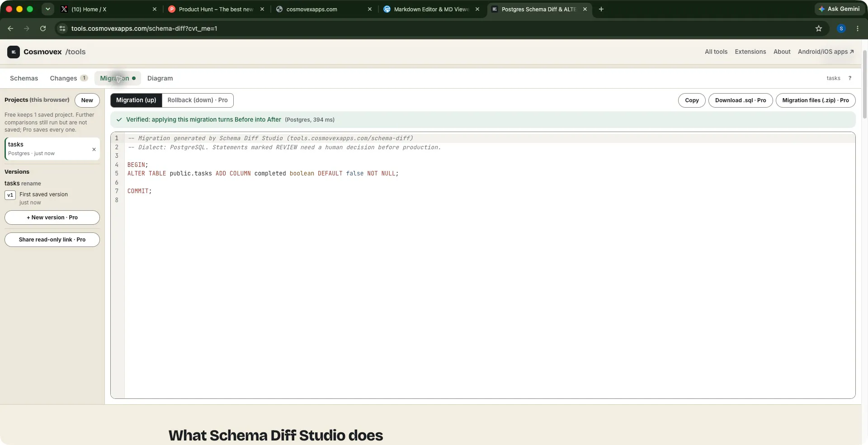
Task: Click Share read-only link · Pro
Action: tap(52, 240)
